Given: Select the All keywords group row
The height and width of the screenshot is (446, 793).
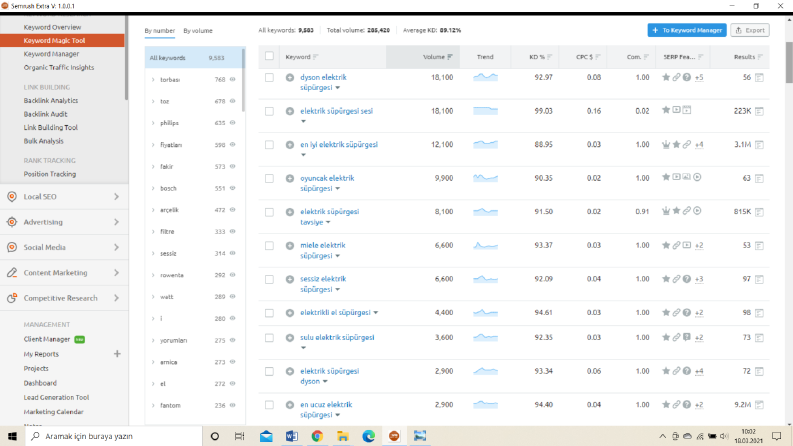Looking at the screenshot, I should pos(194,58).
